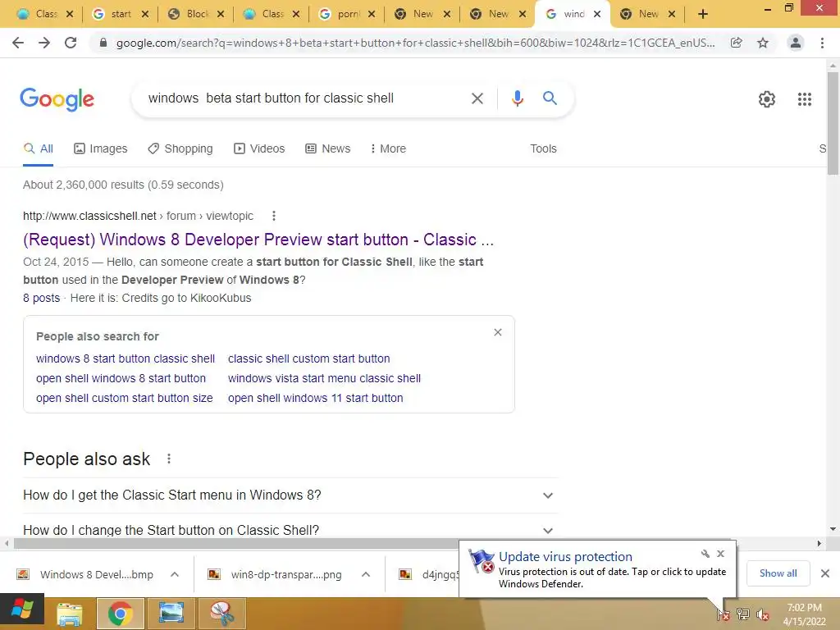Click the classicshell.net result URL breadcrumb

pos(138,216)
